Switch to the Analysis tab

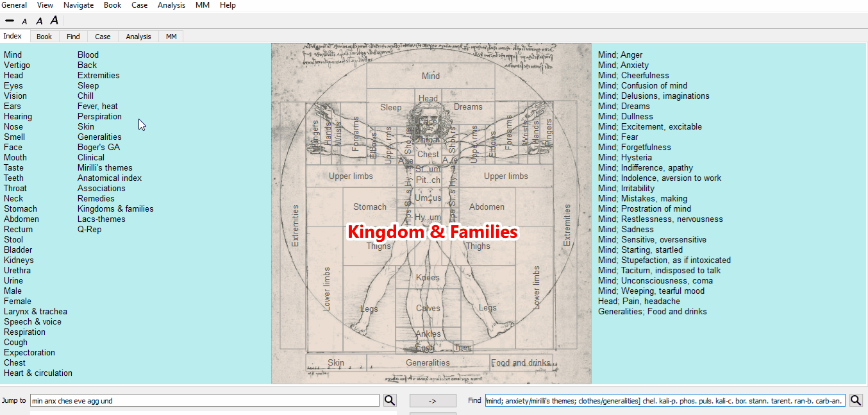click(138, 37)
